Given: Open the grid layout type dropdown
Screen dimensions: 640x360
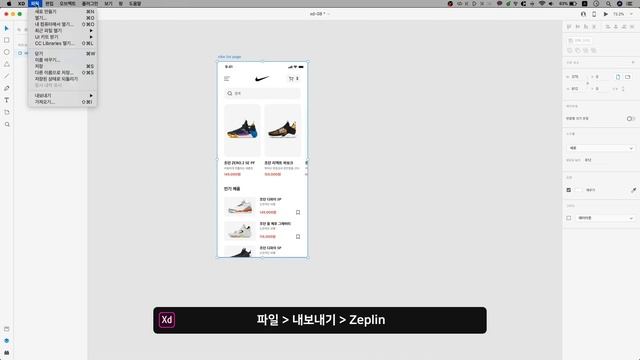Looking at the screenshot, I should point(605,218).
